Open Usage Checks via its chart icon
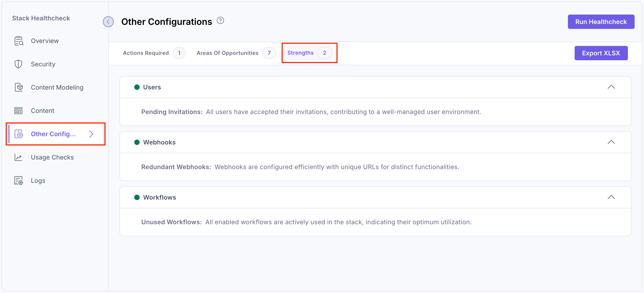The height and width of the screenshot is (293, 644). pos(19,157)
